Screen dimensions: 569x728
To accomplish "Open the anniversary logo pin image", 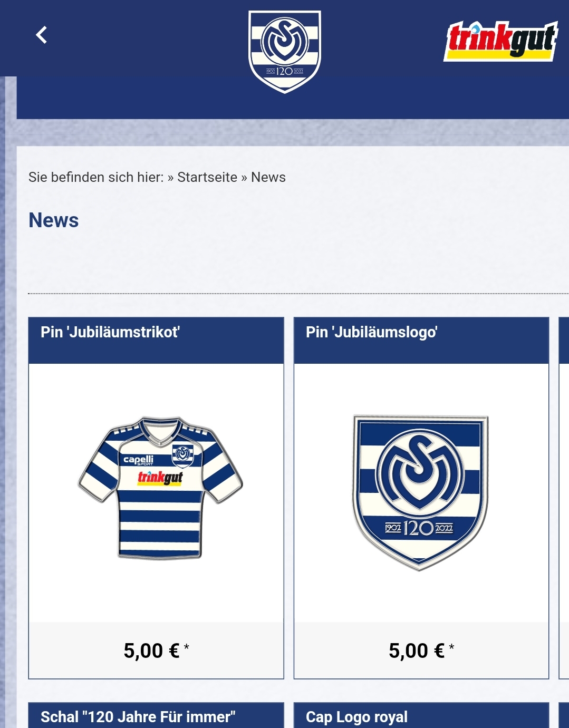I will [x=420, y=492].
